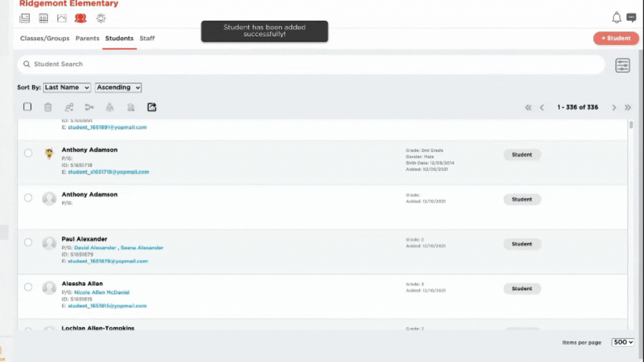Select Anthony Adamson added 12/10/2021 row circle
Image resolution: width=644 pixels, height=362 pixels.
(x=28, y=198)
